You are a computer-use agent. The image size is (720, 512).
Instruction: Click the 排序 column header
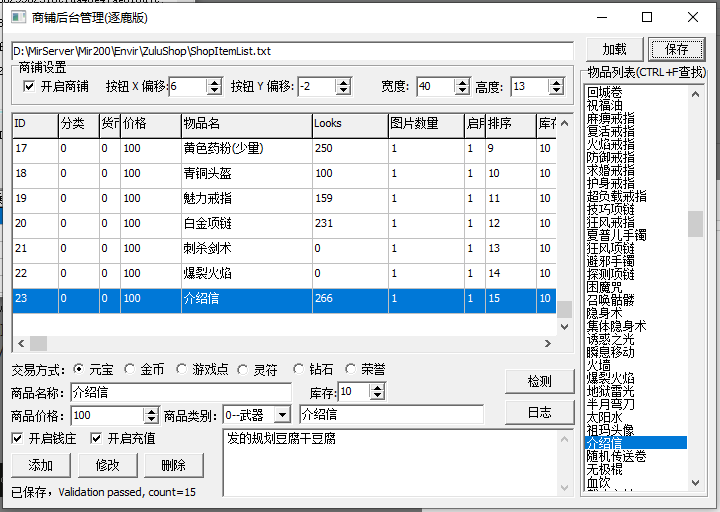[x=511, y=124]
